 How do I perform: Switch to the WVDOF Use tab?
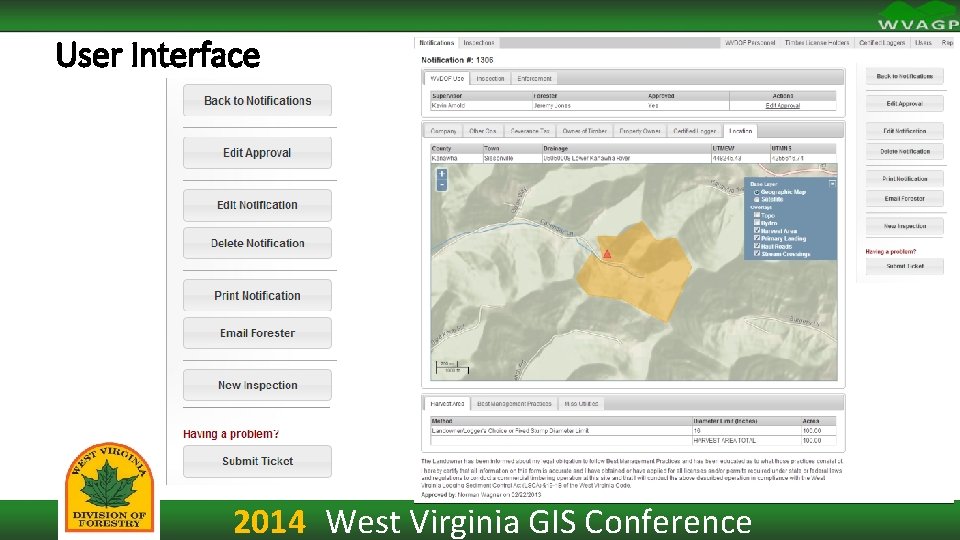click(x=447, y=78)
